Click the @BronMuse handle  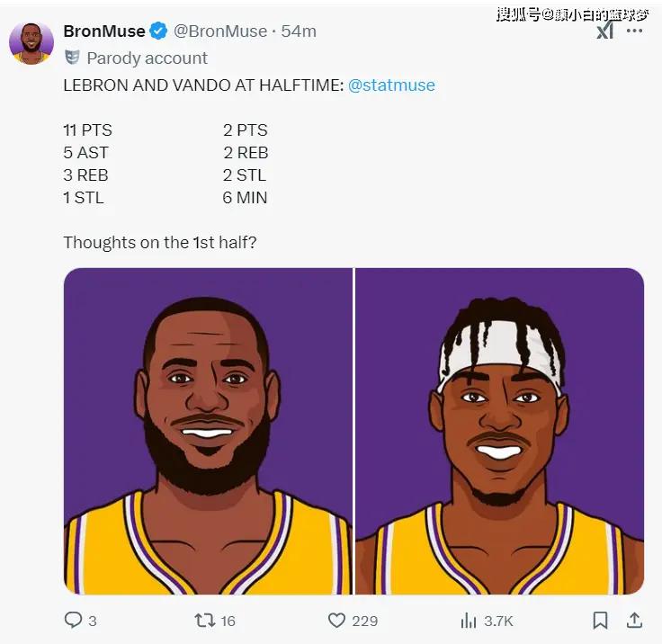[219, 31]
